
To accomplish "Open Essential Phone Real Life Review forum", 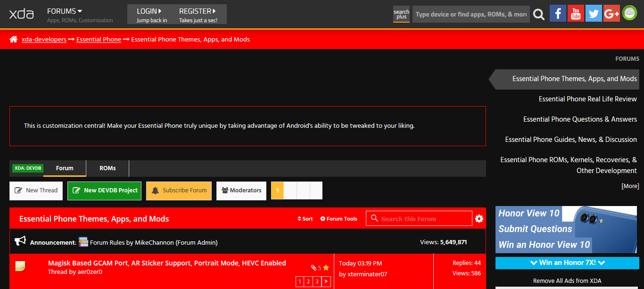I will pyautogui.click(x=588, y=99).
